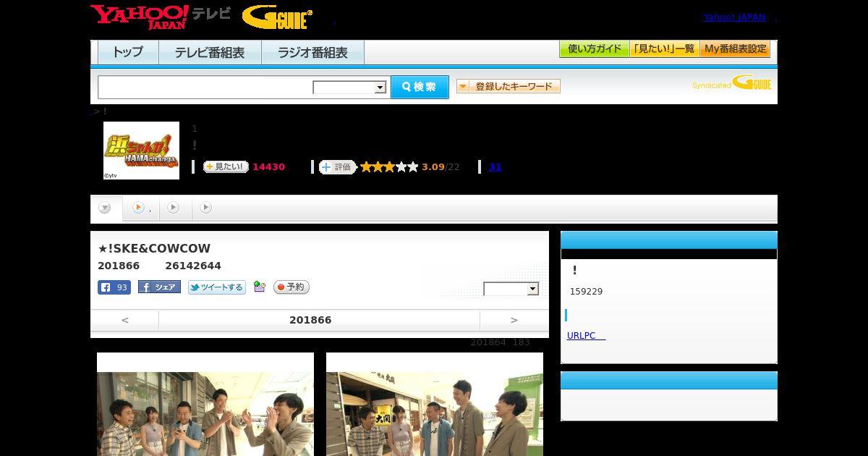Click the 201866 date label
This screenshot has height=456, width=868.
310,320
